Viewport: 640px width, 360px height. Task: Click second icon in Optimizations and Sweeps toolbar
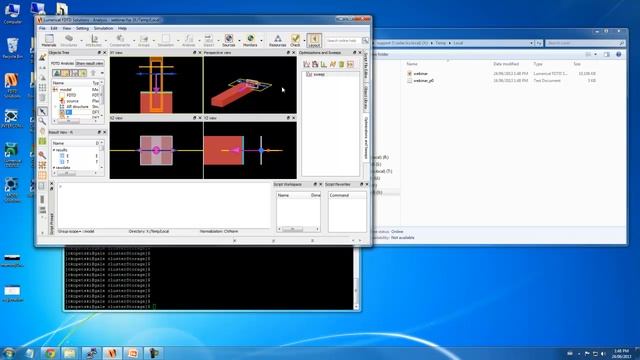[x=315, y=64]
